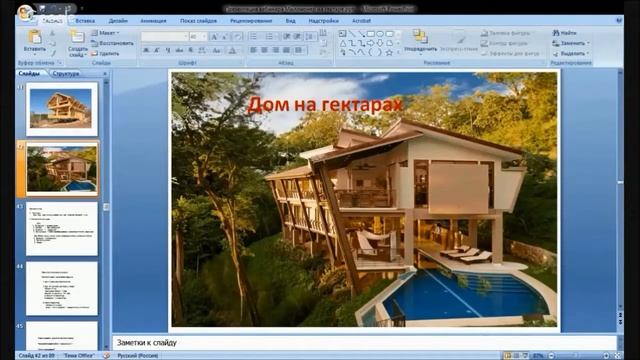Select the Text Box shape icon
The image size is (640, 360).
point(342,34)
